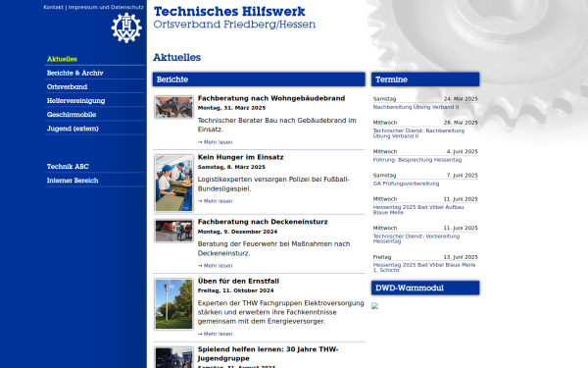Screen dimensions: 588x368
Task: Click the broken DWD warning image
Action: 375,306
